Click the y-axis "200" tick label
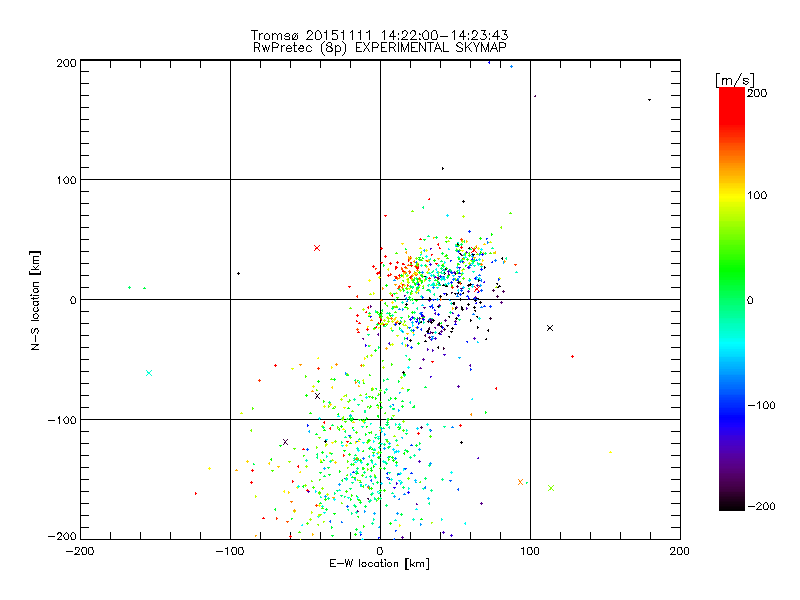This screenshot has width=800, height=600. [x=67, y=63]
